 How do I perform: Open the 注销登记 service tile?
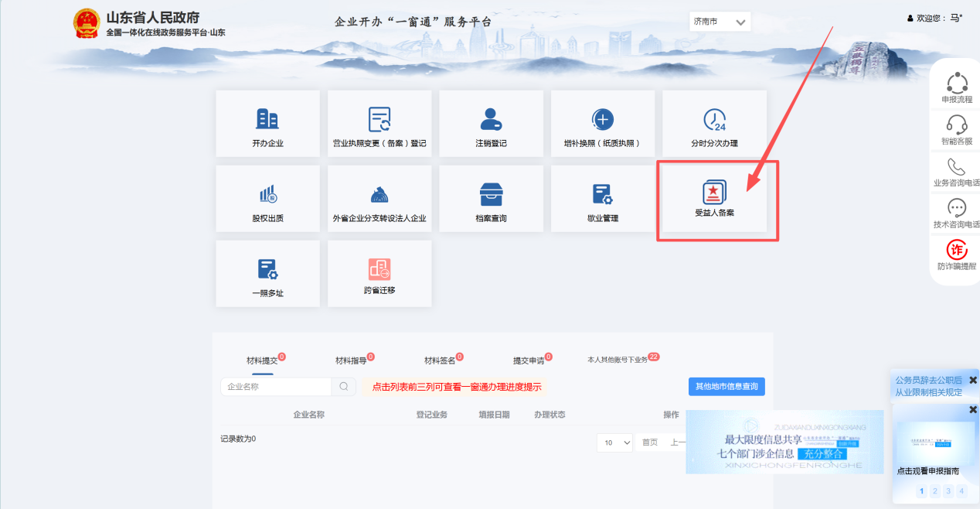(x=491, y=120)
